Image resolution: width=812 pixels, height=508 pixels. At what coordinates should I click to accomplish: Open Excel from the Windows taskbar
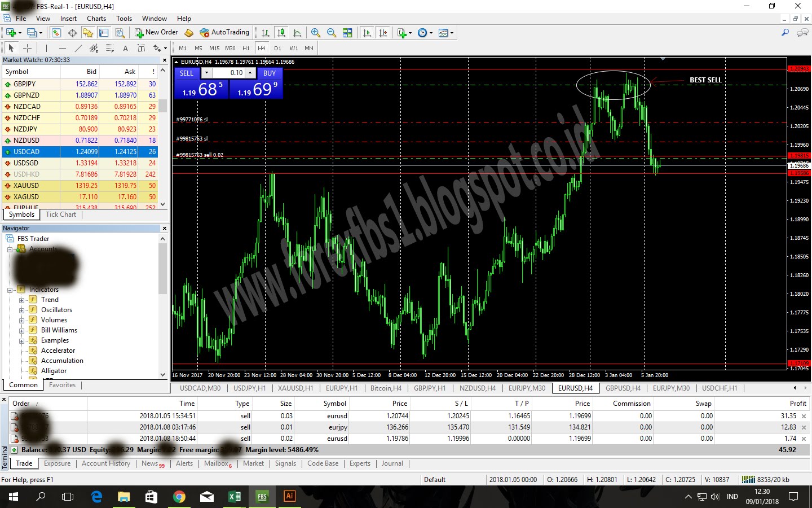[235, 497]
